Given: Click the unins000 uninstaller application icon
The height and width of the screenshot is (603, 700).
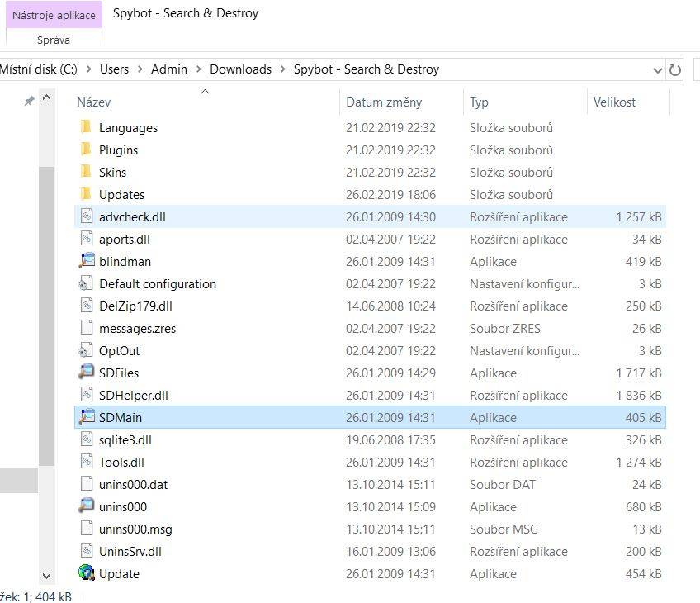Looking at the screenshot, I should pos(87,506).
